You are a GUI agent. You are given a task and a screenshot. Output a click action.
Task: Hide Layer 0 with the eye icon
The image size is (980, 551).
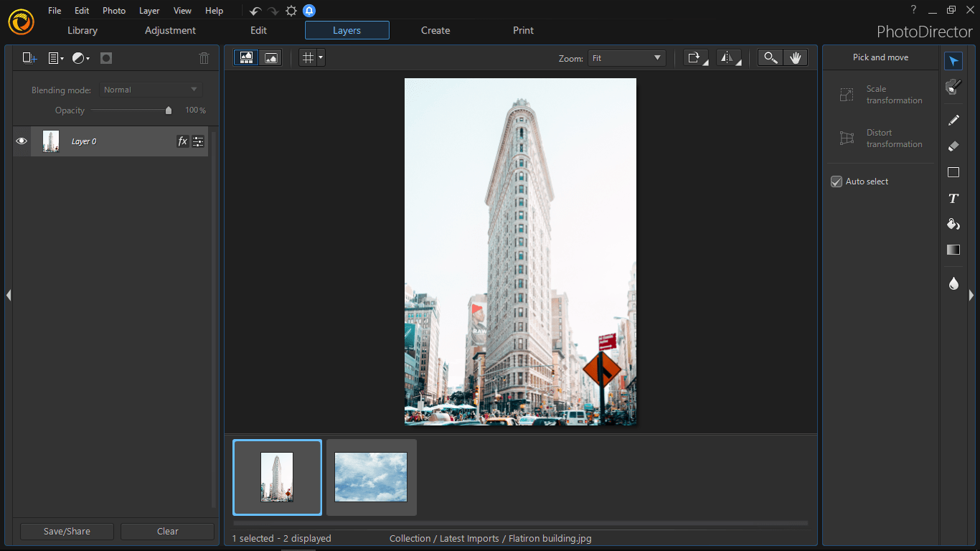coord(22,141)
